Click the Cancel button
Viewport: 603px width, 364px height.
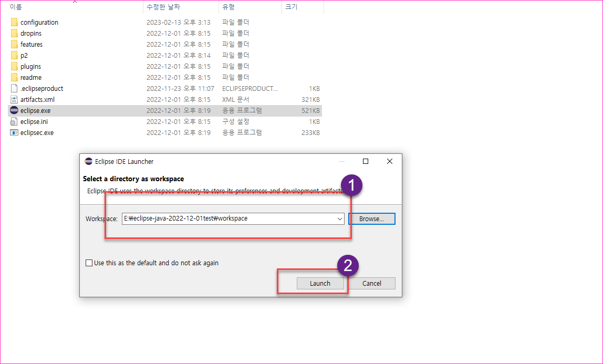click(x=371, y=283)
